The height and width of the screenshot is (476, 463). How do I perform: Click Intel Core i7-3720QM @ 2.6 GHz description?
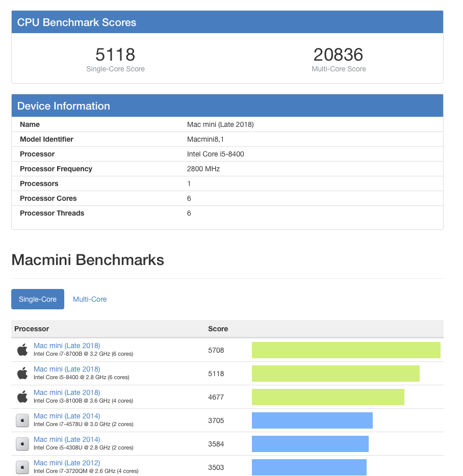coord(86,471)
